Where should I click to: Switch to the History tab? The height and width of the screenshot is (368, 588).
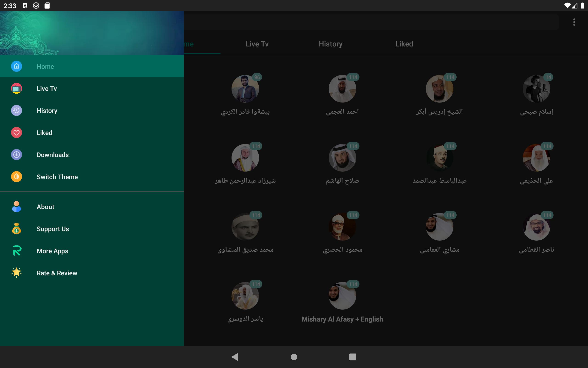(x=331, y=44)
